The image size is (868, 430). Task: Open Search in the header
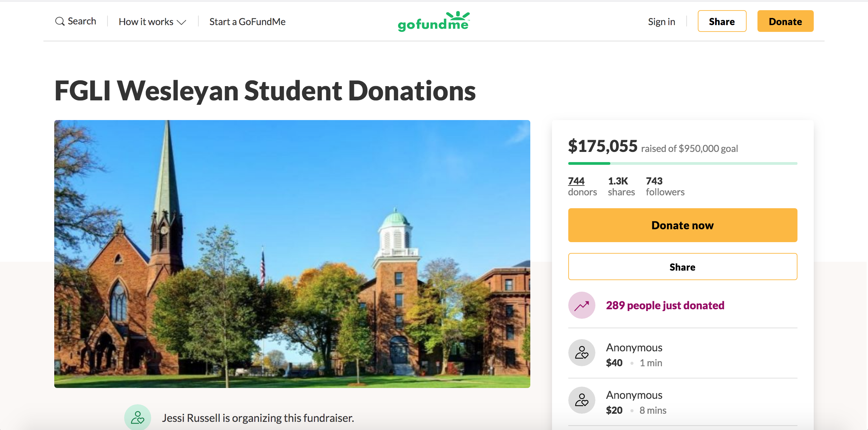click(x=76, y=21)
